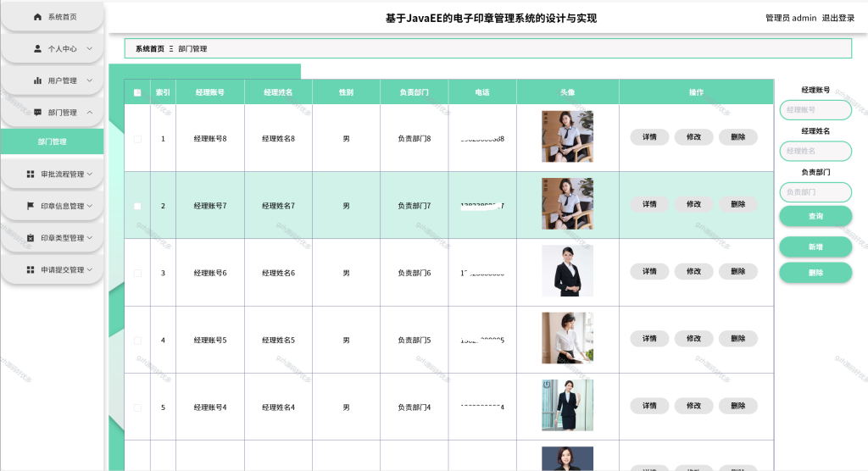Select the highlighted 部门管理 submenu item
The height and width of the screenshot is (471, 868).
tap(52, 141)
